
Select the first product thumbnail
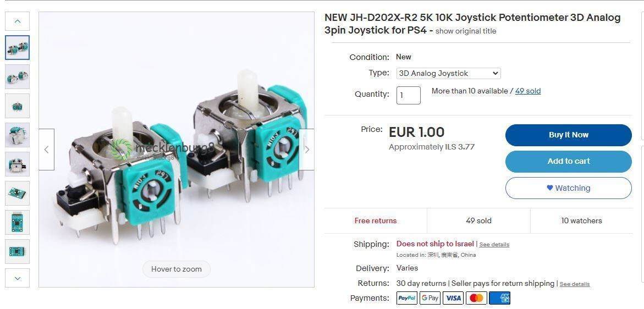pos(17,48)
